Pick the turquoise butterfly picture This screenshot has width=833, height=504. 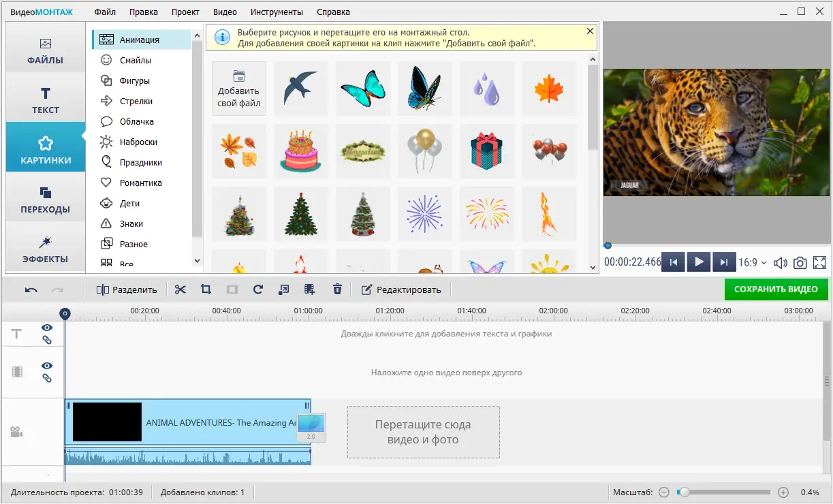coord(363,89)
